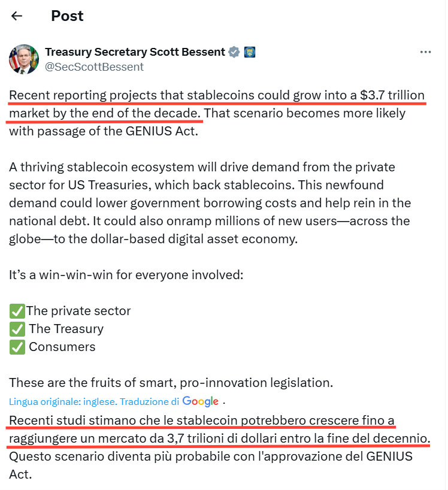Viewport: 448px width, 490px height.
Task: Click the win-win-win for everyone line
Action: point(126,275)
